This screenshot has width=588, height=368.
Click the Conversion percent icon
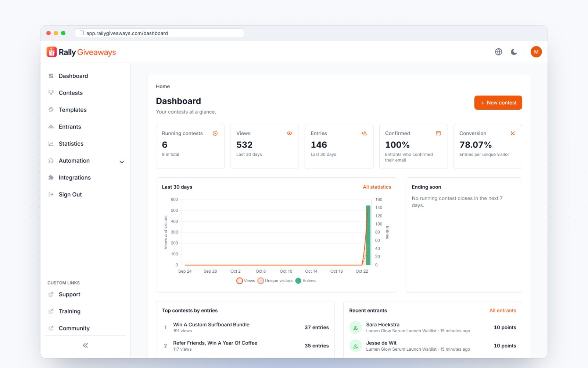coord(513,133)
